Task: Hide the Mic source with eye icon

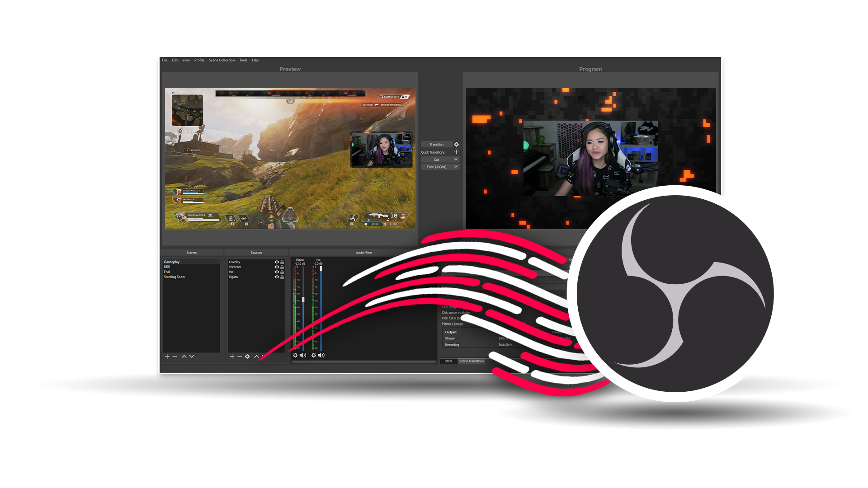Action: 277,272
